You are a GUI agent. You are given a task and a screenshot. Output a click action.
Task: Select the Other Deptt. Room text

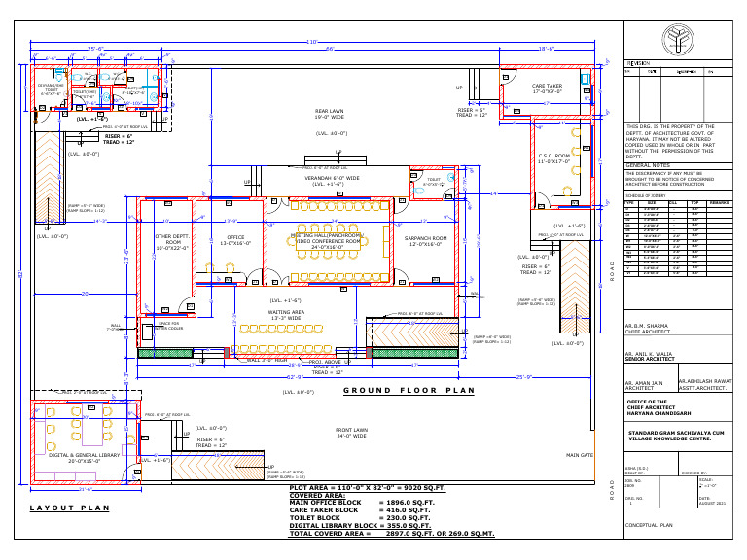[x=172, y=242]
